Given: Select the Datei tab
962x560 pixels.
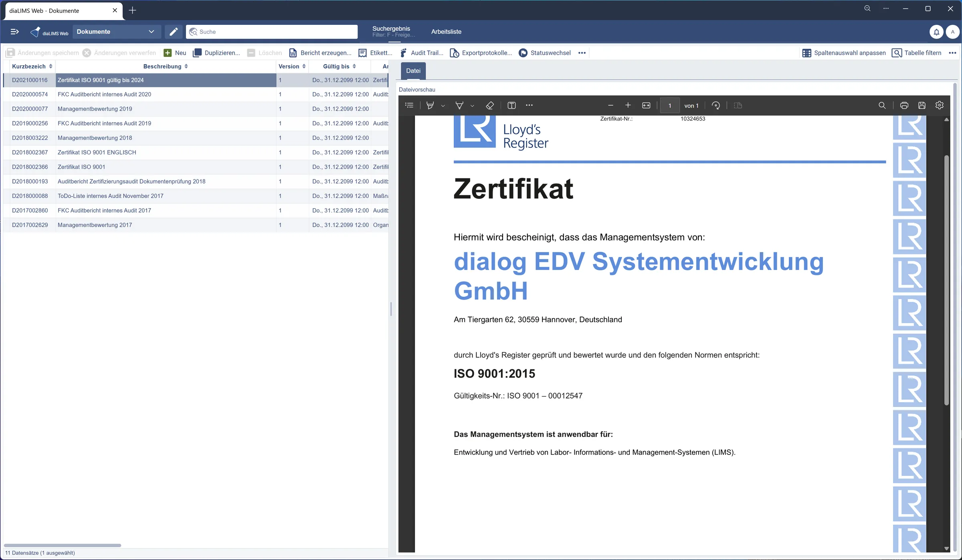Looking at the screenshot, I should coord(413,71).
